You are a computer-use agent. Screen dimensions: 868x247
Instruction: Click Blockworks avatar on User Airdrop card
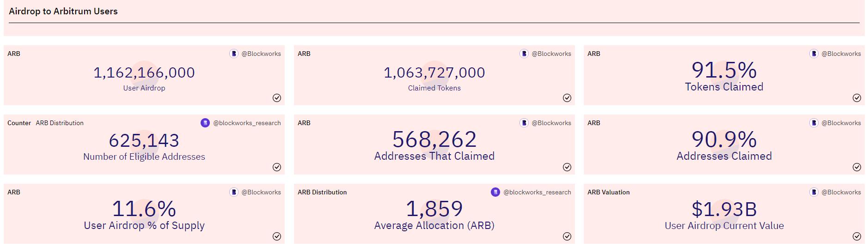(x=234, y=54)
